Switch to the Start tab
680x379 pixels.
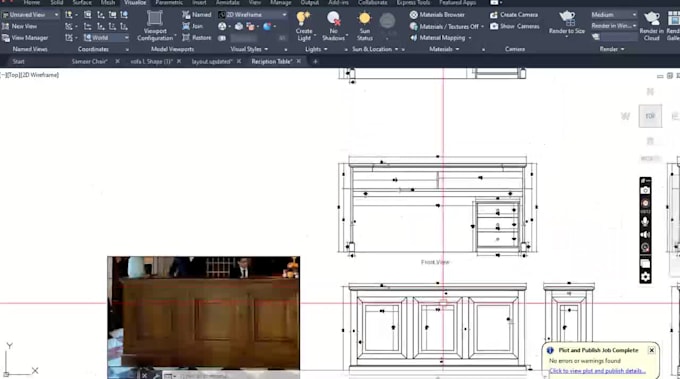pyautogui.click(x=18, y=62)
